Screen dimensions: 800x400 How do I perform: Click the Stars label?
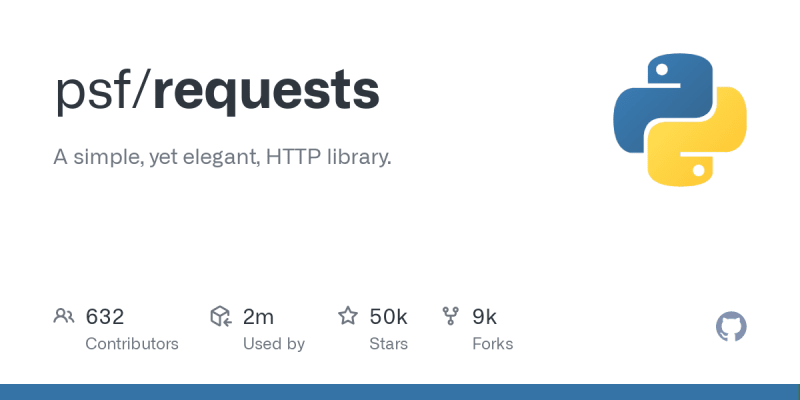click(388, 344)
